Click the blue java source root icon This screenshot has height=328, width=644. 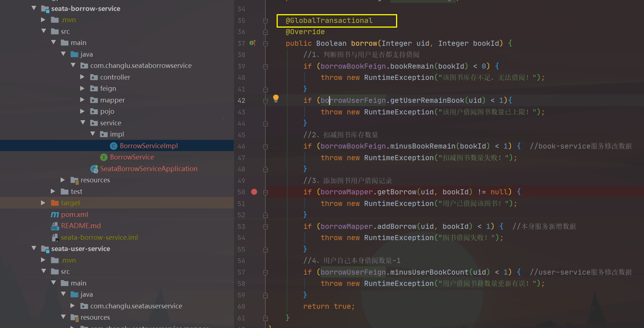[74, 54]
